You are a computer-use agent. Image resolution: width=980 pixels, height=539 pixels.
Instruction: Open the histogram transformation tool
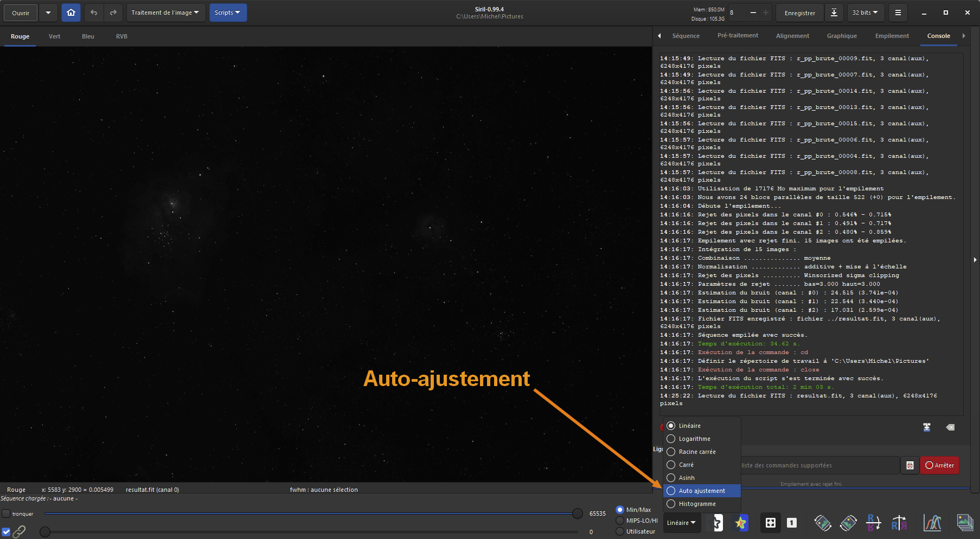pyautogui.click(x=932, y=523)
